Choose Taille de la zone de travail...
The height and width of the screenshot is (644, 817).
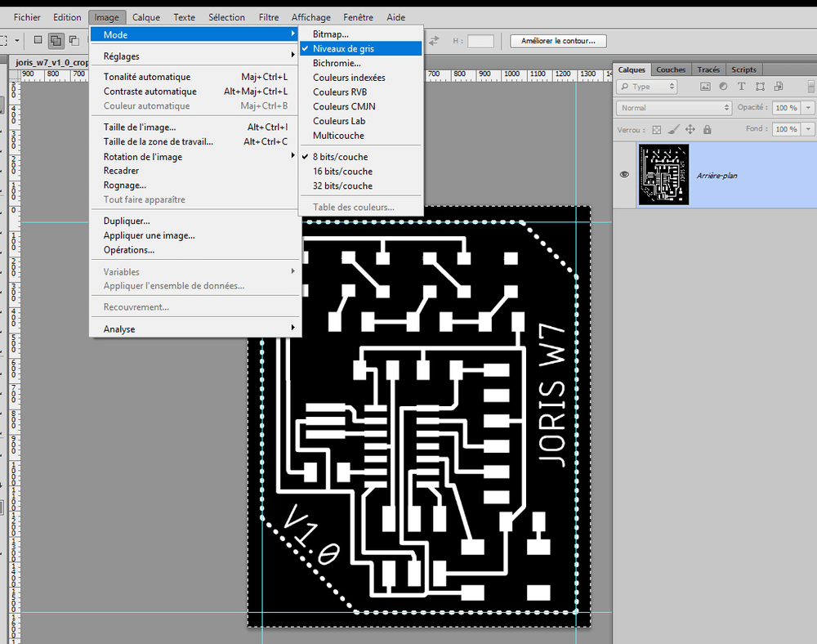tap(195, 141)
